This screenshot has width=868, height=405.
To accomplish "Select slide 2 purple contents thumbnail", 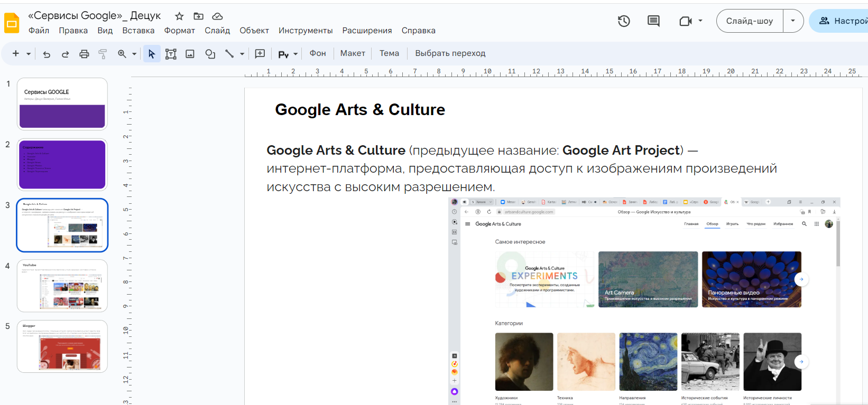I will click(x=62, y=164).
